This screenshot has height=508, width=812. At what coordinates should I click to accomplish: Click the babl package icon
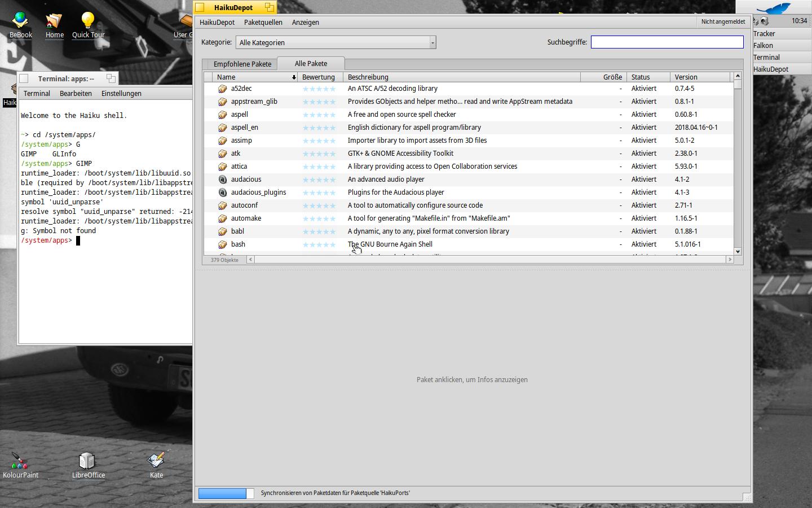(x=222, y=231)
